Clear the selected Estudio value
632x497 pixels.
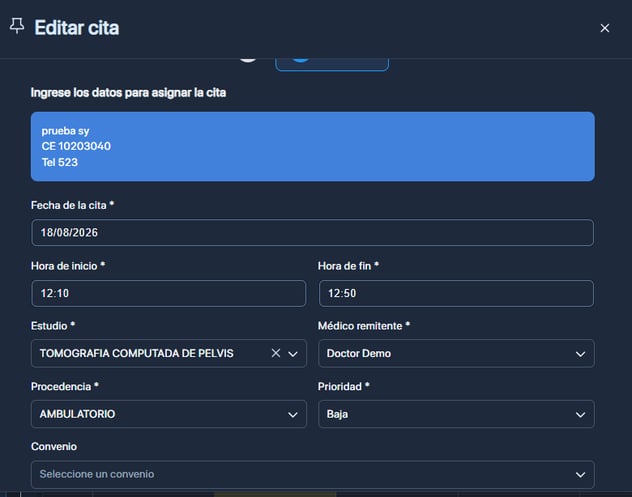tap(276, 353)
